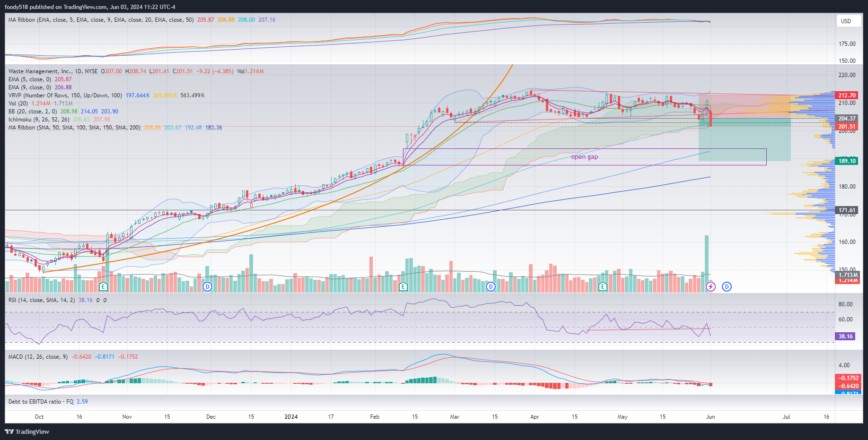
Task: Click the 'open gap' text annotation
Action: [584, 157]
